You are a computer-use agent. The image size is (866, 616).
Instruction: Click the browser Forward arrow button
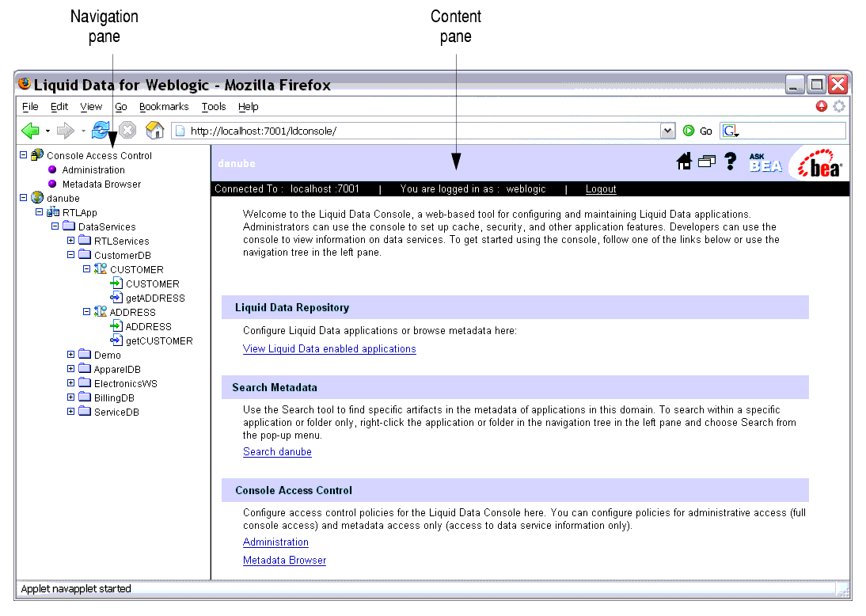click(x=65, y=131)
